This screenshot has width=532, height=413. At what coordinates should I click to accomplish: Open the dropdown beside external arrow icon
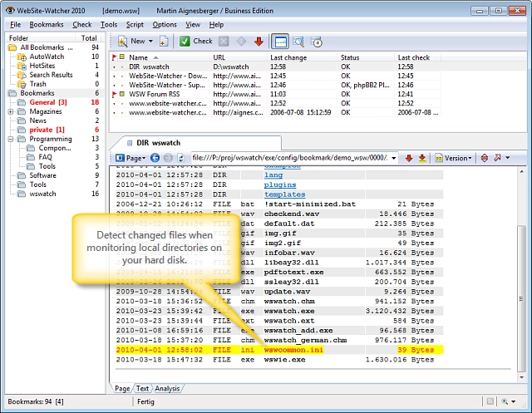[508, 158]
